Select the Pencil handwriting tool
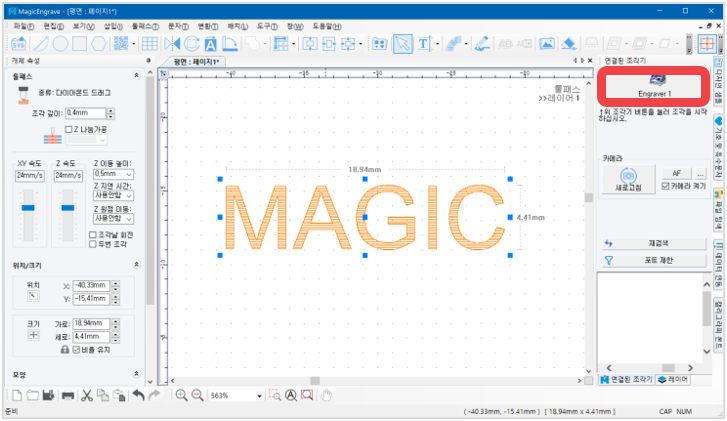727x421 pixels. pos(482,44)
